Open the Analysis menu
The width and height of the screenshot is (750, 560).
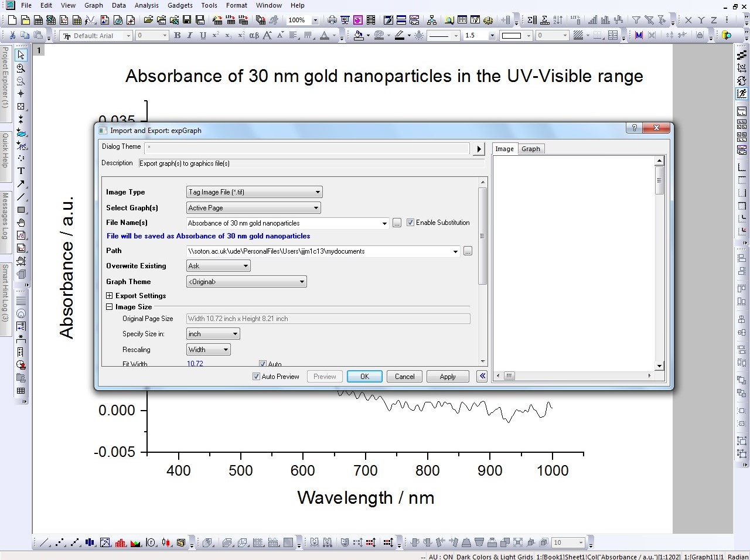click(146, 5)
